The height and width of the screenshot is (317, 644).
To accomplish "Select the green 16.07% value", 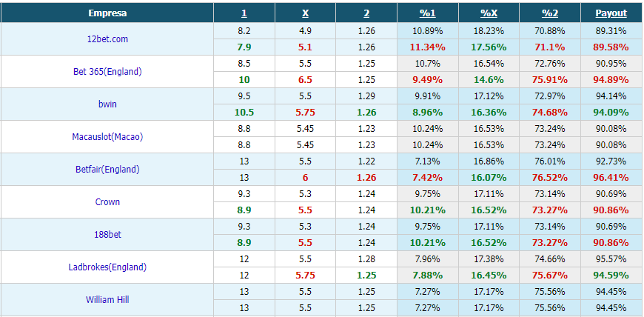I will click(489, 178).
